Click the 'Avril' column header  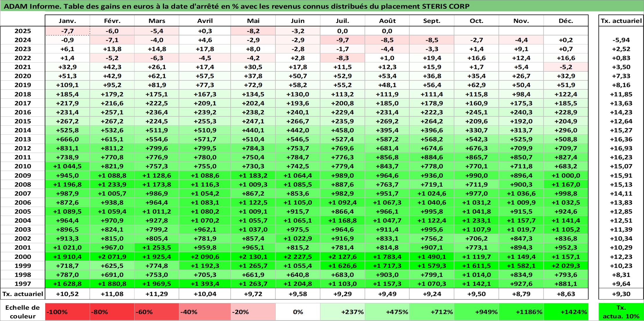tap(205, 21)
